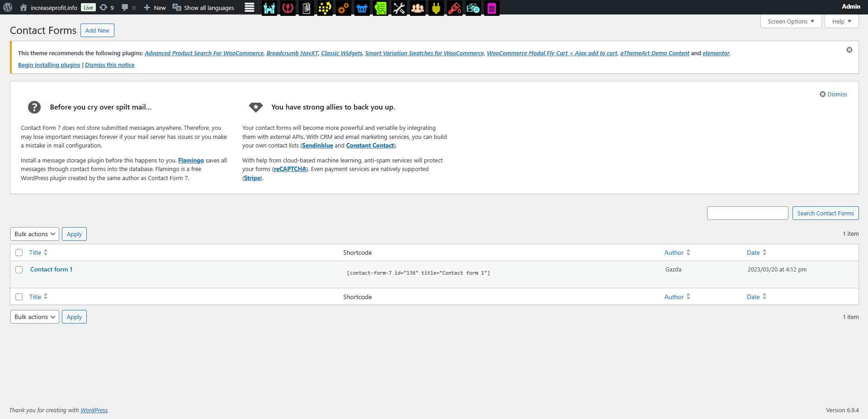Click Begin installing plugins link

(x=49, y=65)
